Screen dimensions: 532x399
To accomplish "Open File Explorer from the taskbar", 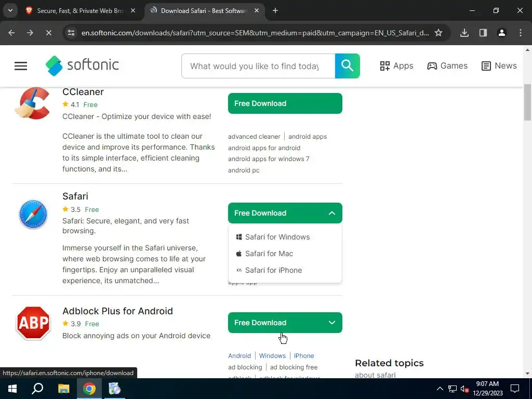I will [x=63, y=389].
